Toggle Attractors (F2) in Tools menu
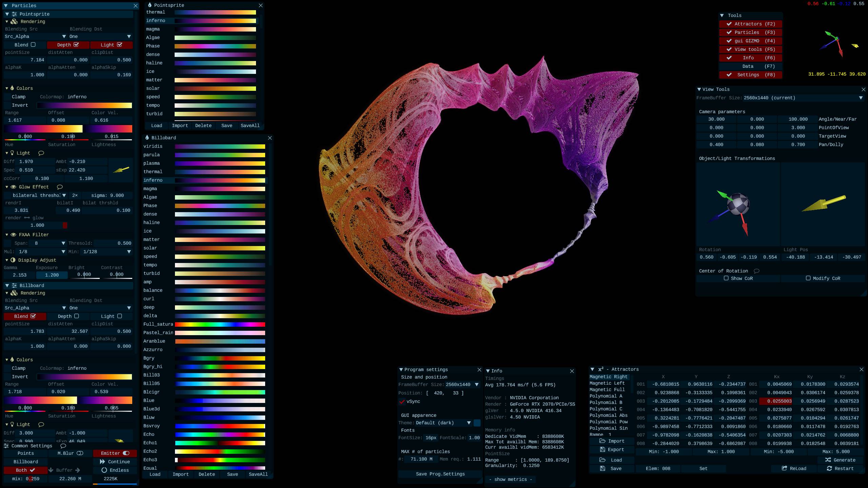 [750, 24]
